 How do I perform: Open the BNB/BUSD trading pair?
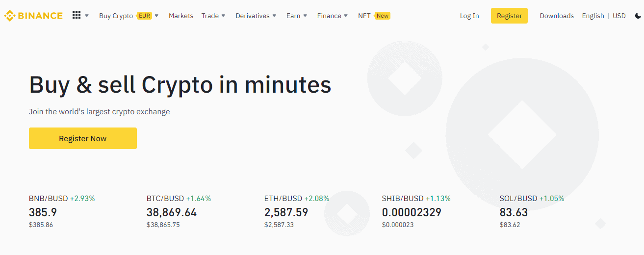48,199
